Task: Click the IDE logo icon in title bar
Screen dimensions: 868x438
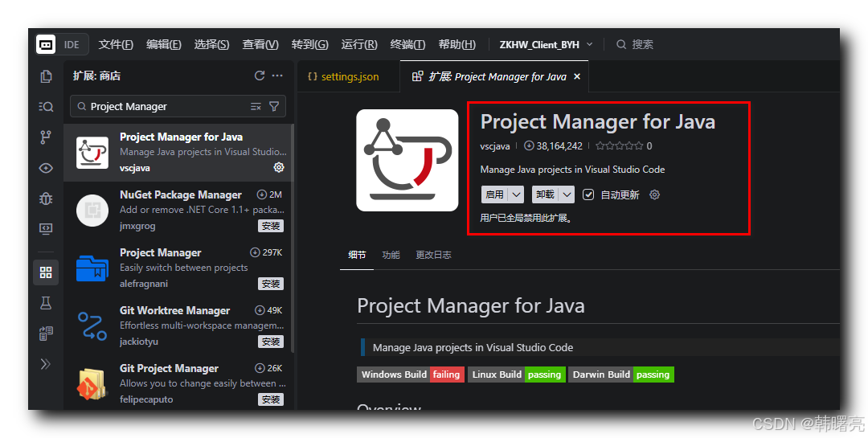Action: click(x=46, y=44)
